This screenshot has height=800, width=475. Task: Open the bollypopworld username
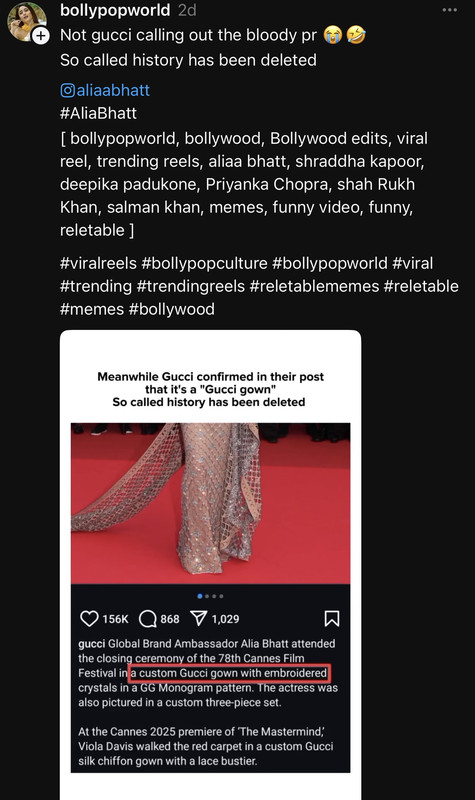click(x=115, y=10)
